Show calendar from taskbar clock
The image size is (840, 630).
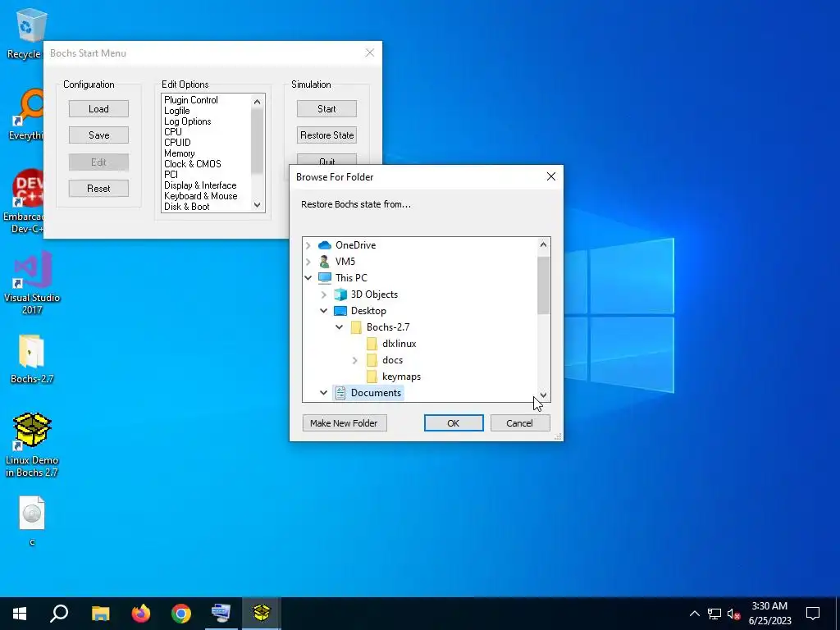[769, 614]
